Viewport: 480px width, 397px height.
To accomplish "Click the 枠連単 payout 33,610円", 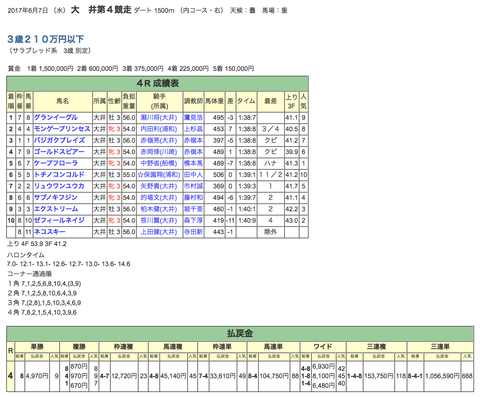I will (x=223, y=376).
